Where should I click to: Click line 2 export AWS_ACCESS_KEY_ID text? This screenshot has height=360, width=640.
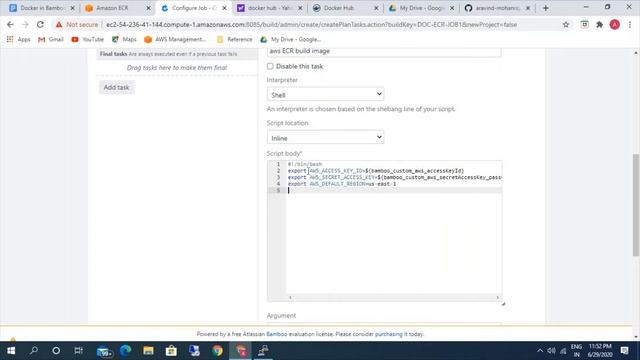coord(376,171)
